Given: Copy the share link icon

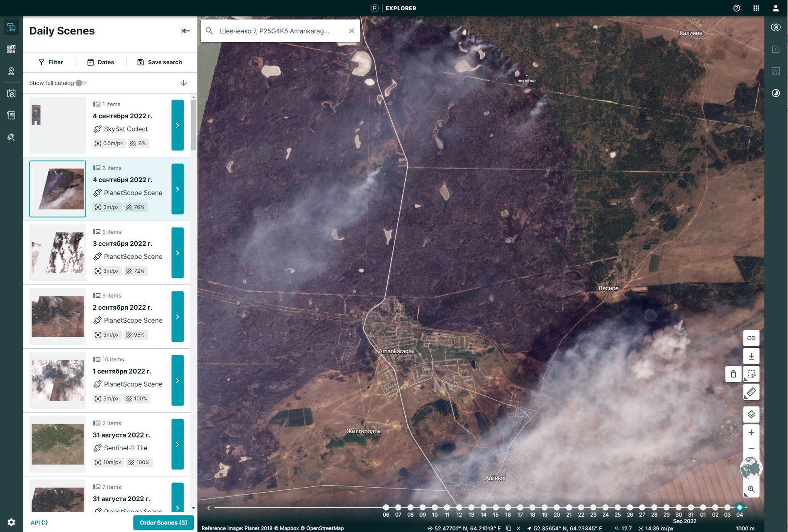Looking at the screenshot, I should pos(751,338).
